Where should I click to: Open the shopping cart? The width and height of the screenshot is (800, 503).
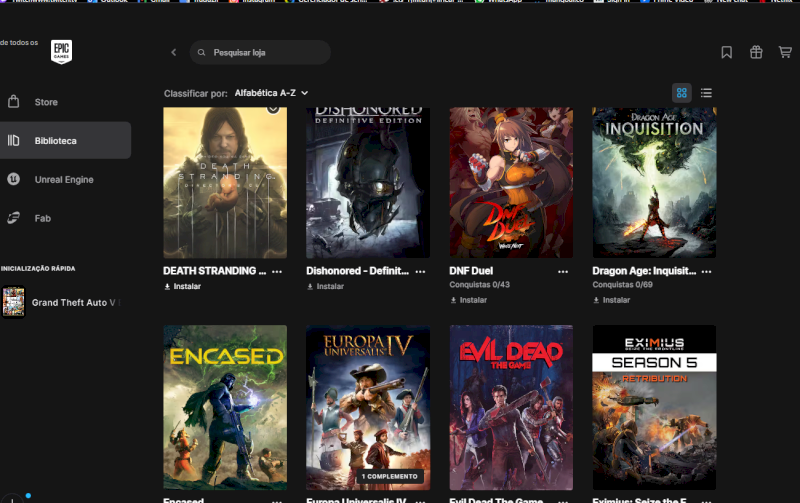click(786, 52)
